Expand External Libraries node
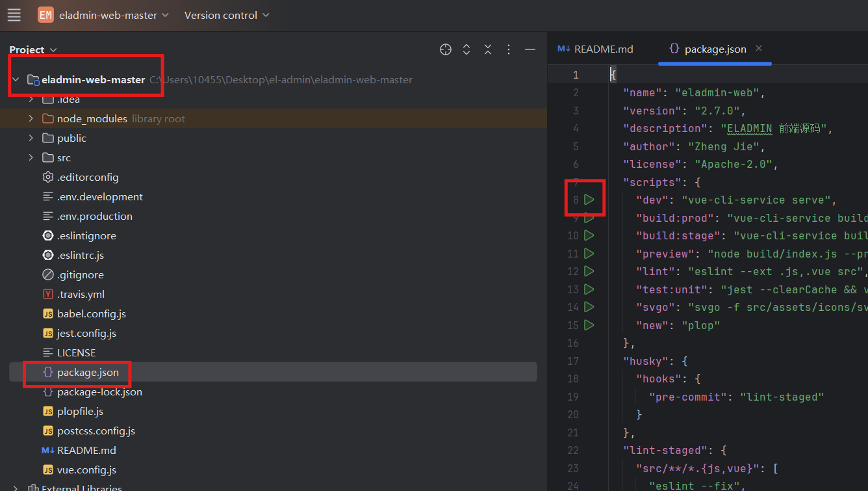 click(16, 488)
